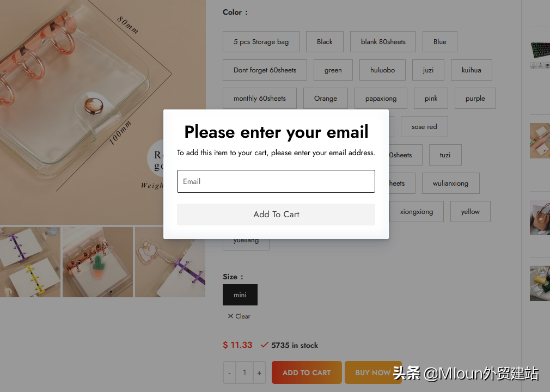
Task: Increase quantity with the plus button
Action: click(259, 373)
